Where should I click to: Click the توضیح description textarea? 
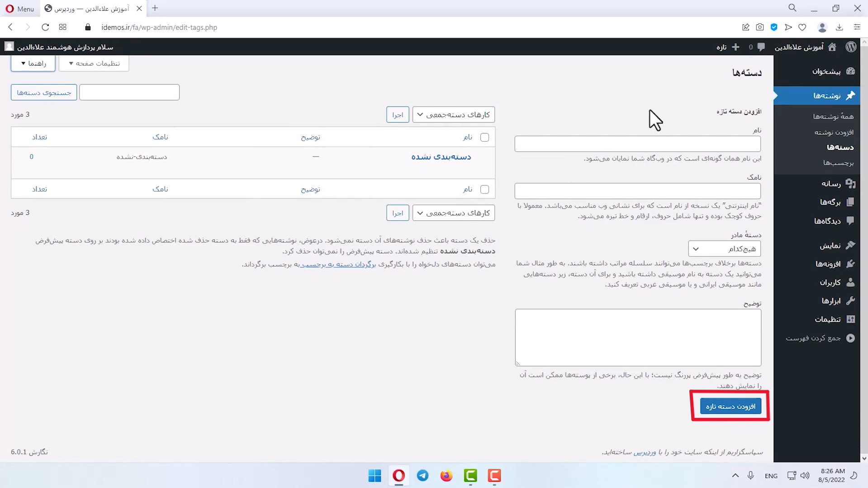pos(638,337)
